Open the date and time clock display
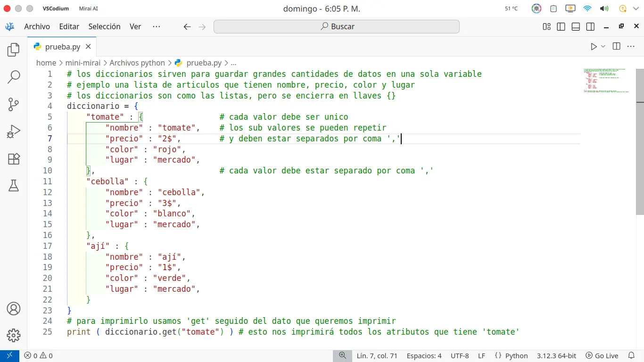644x362 pixels. click(322, 8)
